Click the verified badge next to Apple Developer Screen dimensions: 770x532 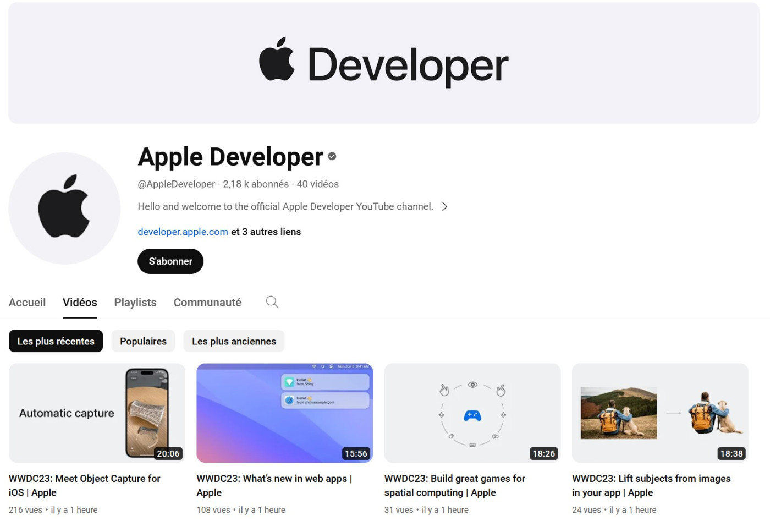coord(332,157)
